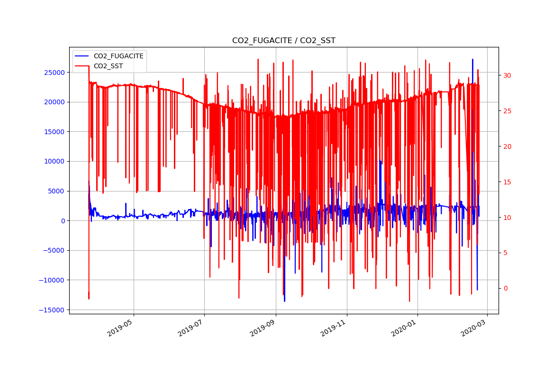Click the red 10 right axis tick label
The height and width of the screenshot is (392, 554).
point(507,218)
